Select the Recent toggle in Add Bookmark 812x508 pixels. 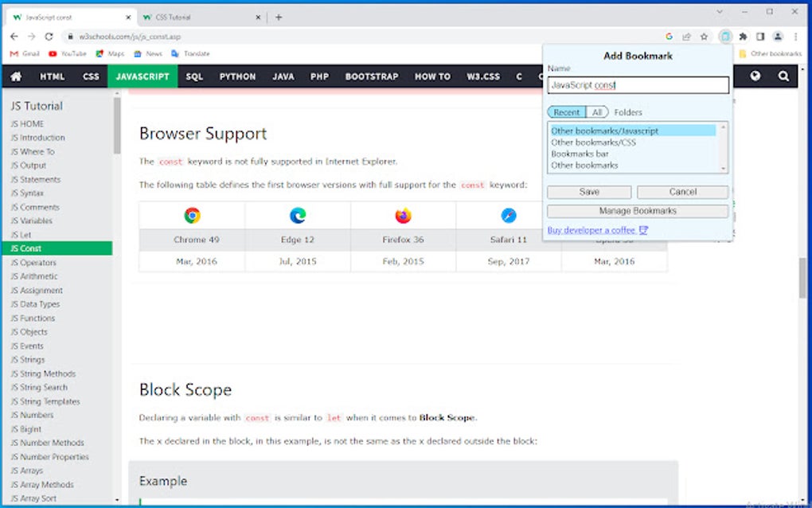(565, 112)
